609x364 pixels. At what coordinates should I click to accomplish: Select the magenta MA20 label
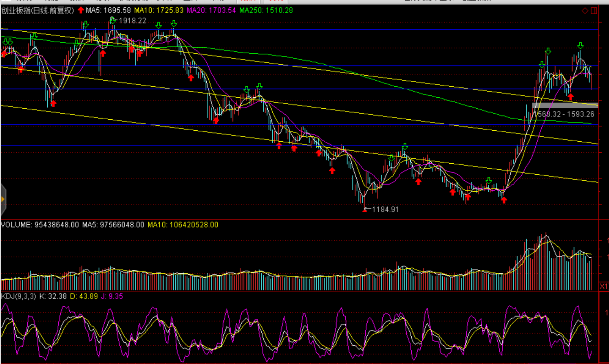(211, 10)
